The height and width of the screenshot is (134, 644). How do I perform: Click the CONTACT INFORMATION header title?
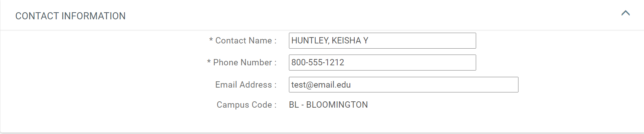[x=70, y=16]
